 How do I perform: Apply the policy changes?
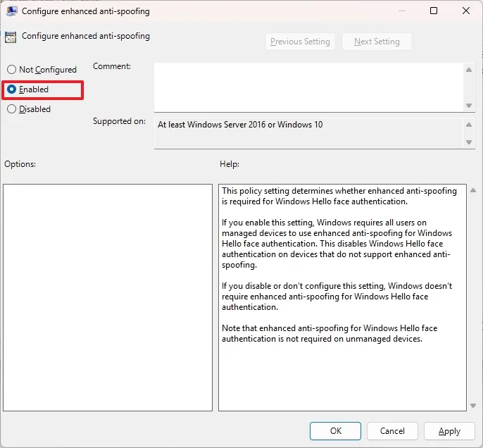click(x=449, y=431)
